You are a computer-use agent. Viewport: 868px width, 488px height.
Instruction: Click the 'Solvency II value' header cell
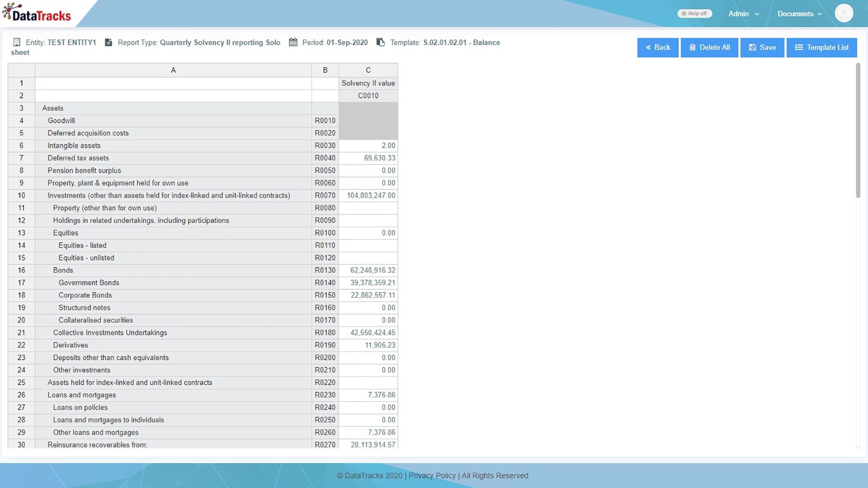pyautogui.click(x=368, y=83)
